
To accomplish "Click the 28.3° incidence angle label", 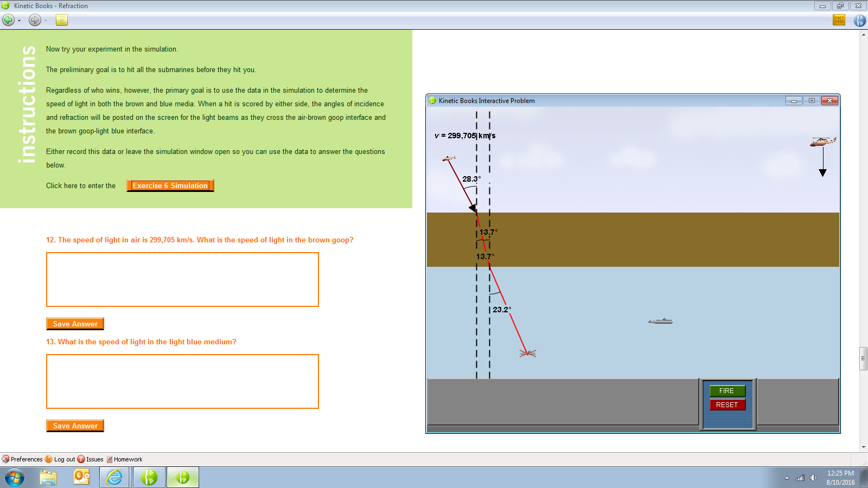I will click(471, 179).
